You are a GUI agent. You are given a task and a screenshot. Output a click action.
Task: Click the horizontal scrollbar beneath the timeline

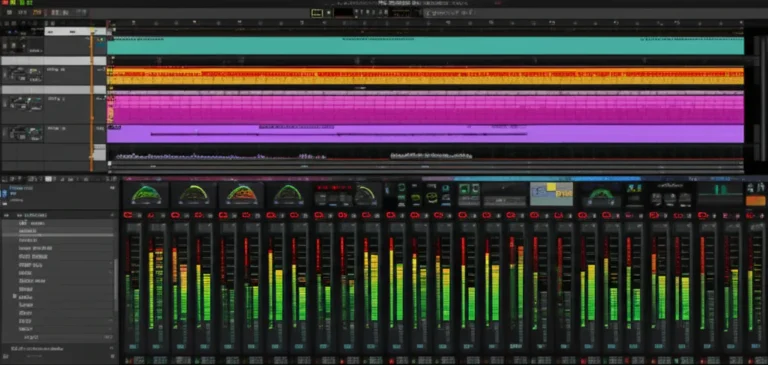coord(425,167)
